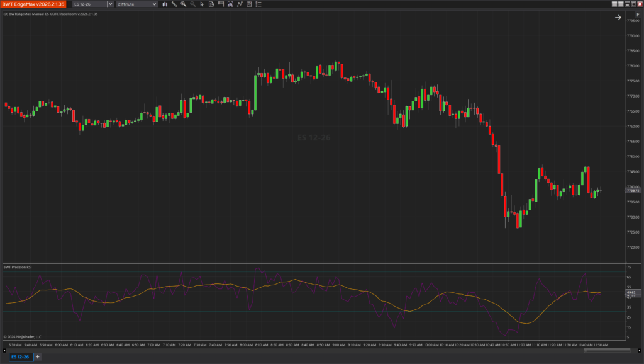The height and width of the screenshot is (364, 644).
Task: Click the 7795.00 price axis label
Action: coord(633,21)
